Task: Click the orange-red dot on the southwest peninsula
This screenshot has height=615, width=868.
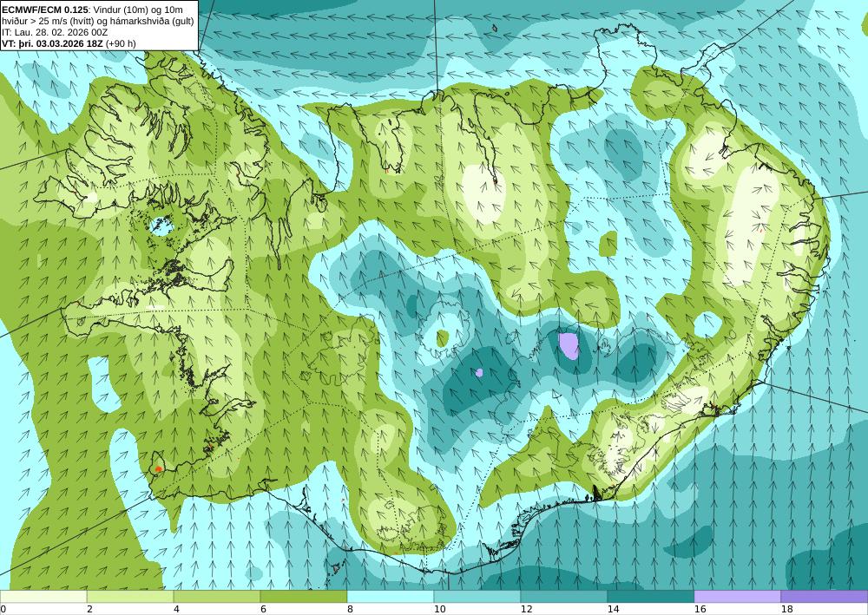Action: (x=159, y=469)
